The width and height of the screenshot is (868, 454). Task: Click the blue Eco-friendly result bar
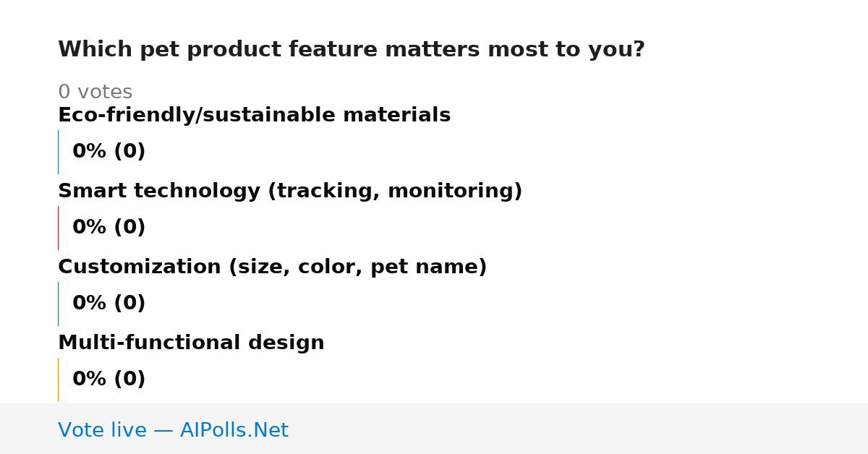[x=58, y=152]
